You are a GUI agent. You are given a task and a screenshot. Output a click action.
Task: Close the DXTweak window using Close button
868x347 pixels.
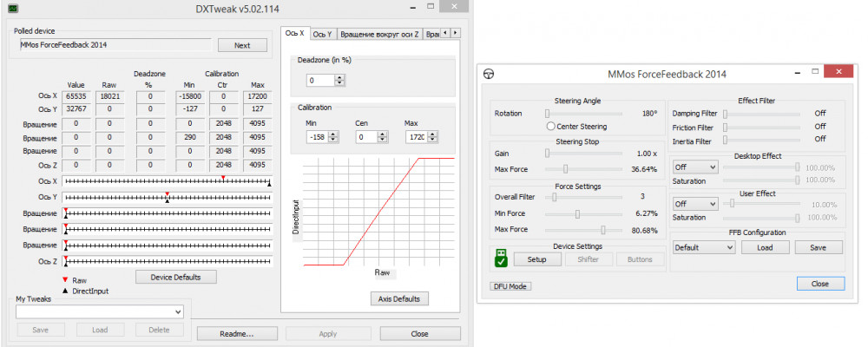tap(419, 334)
